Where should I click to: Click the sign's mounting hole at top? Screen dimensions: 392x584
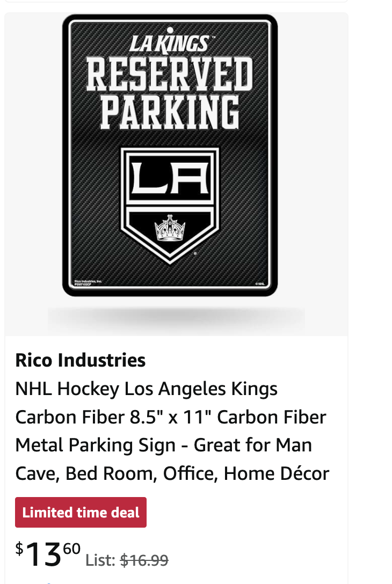point(170,30)
